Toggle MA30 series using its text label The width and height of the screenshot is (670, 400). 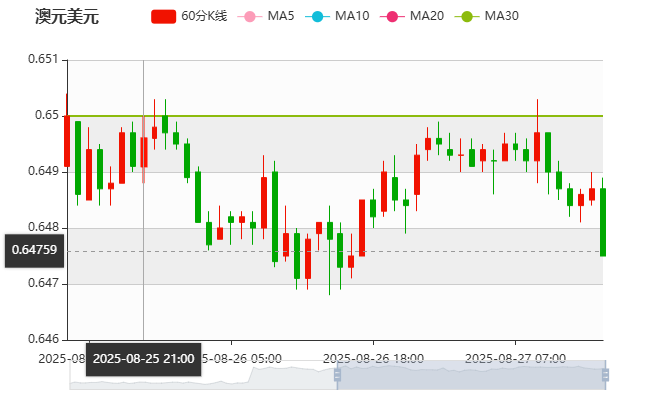tap(501, 16)
